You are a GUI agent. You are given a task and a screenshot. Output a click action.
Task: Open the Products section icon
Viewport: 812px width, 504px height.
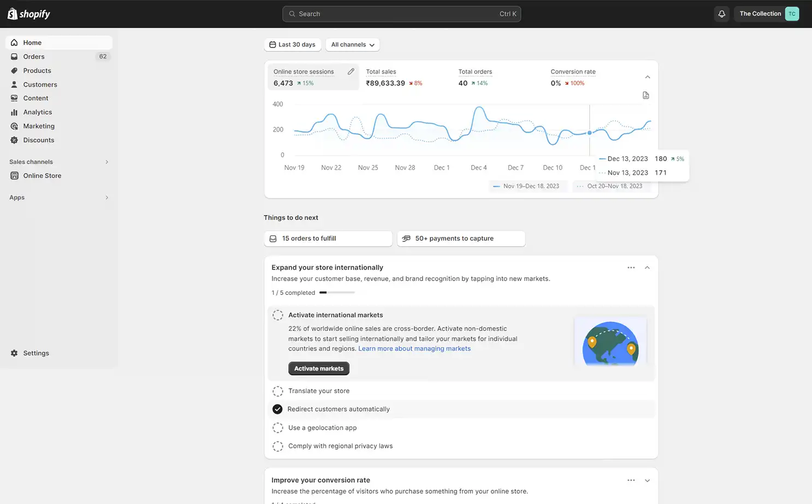[14, 70]
